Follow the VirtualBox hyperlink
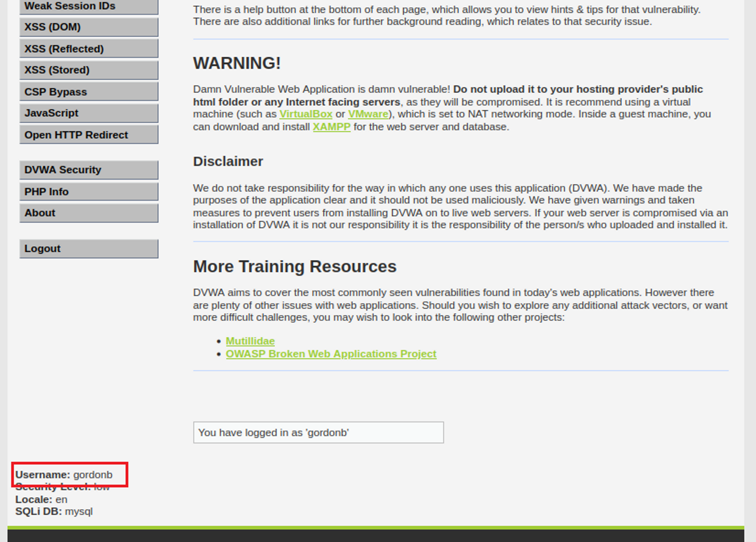 [305, 114]
